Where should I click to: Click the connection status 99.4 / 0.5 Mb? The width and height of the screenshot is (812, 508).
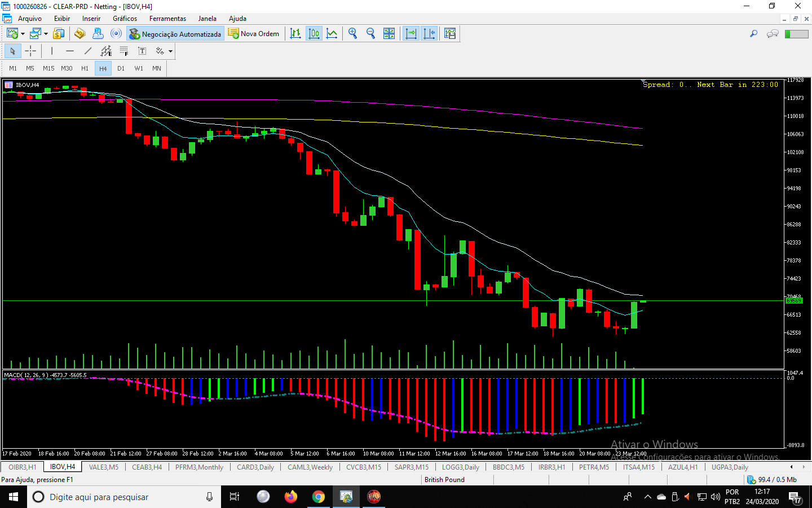click(x=771, y=479)
